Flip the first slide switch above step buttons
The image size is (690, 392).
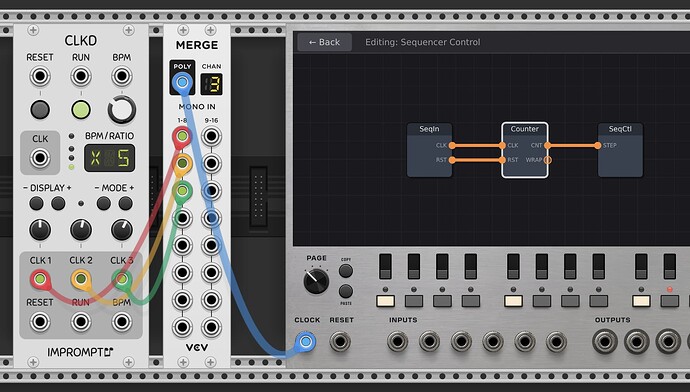click(x=385, y=266)
